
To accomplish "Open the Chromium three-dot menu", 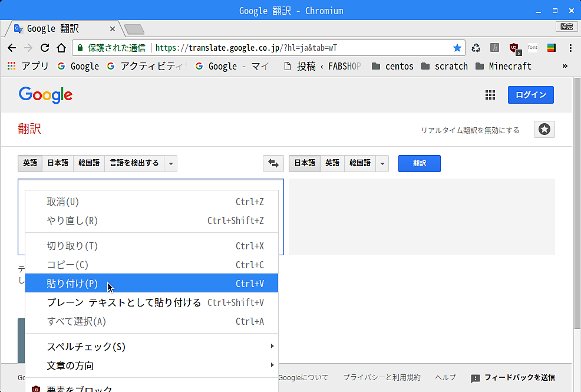I will [570, 48].
